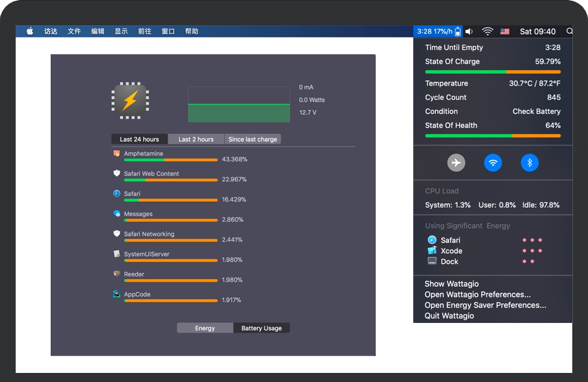Viewport: 588px width, 382px height.
Task: Expand Xcode's energy detail dots
Action: pos(533,251)
